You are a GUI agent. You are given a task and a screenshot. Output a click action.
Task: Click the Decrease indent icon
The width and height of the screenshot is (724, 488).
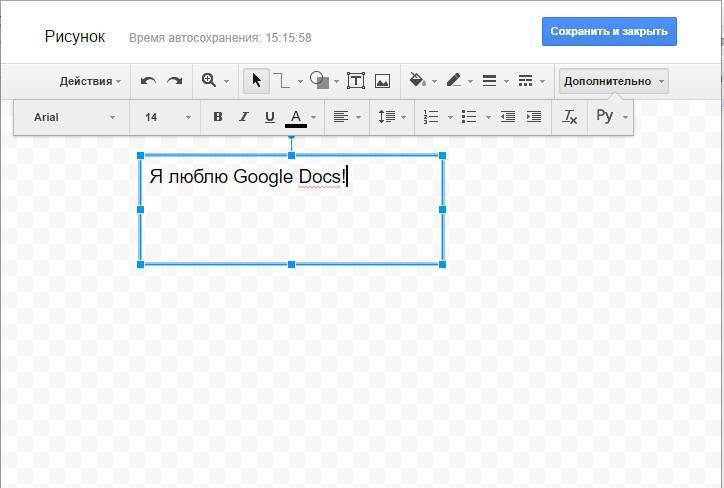(x=508, y=117)
